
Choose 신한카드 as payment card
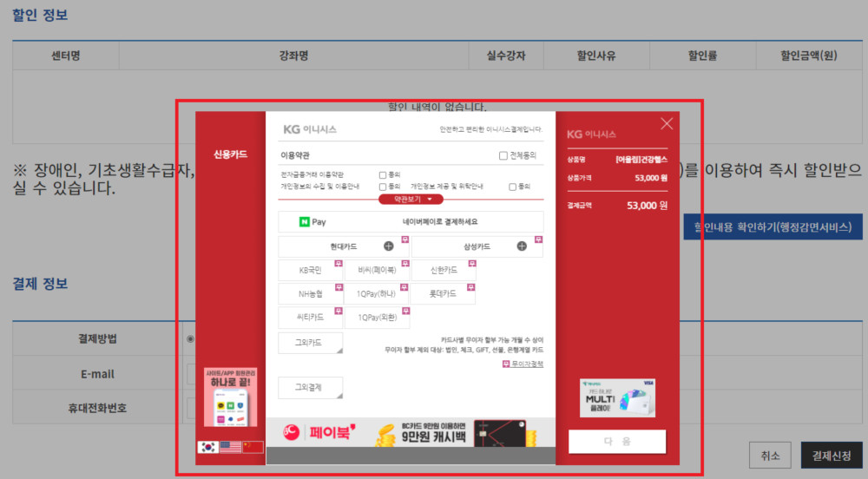(x=444, y=271)
